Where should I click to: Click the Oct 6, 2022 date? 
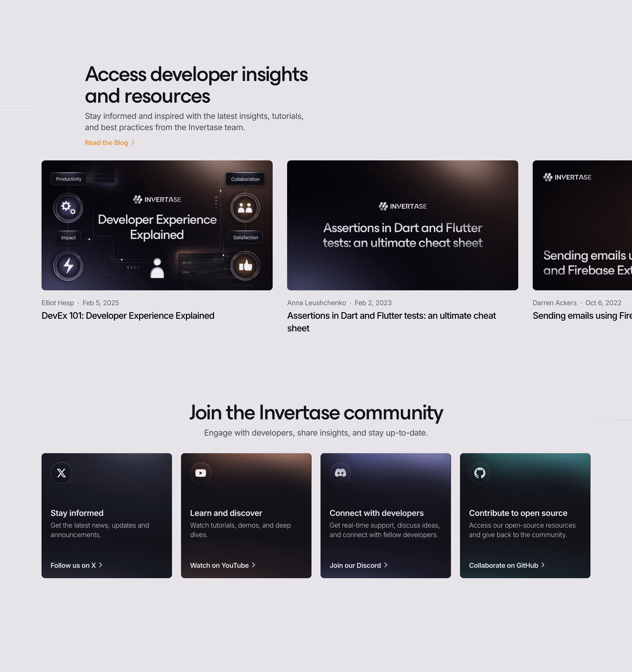coord(603,303)
